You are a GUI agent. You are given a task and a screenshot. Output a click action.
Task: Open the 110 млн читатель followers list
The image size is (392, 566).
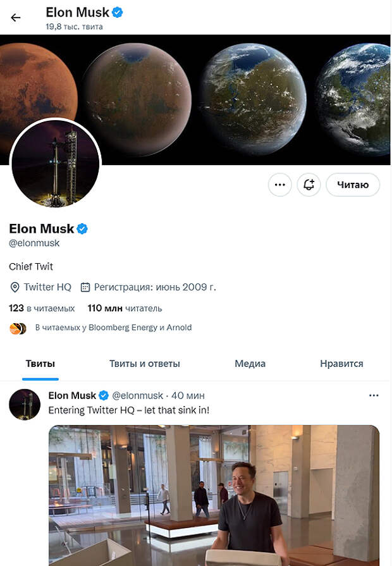[x=125, y=309]
